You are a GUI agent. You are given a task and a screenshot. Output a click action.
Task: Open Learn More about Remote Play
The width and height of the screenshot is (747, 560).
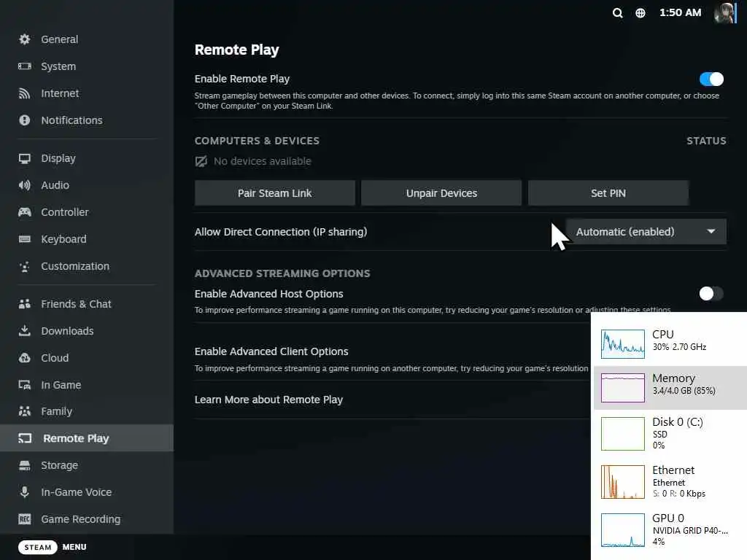pyautogui.click(x=268, y=400)
